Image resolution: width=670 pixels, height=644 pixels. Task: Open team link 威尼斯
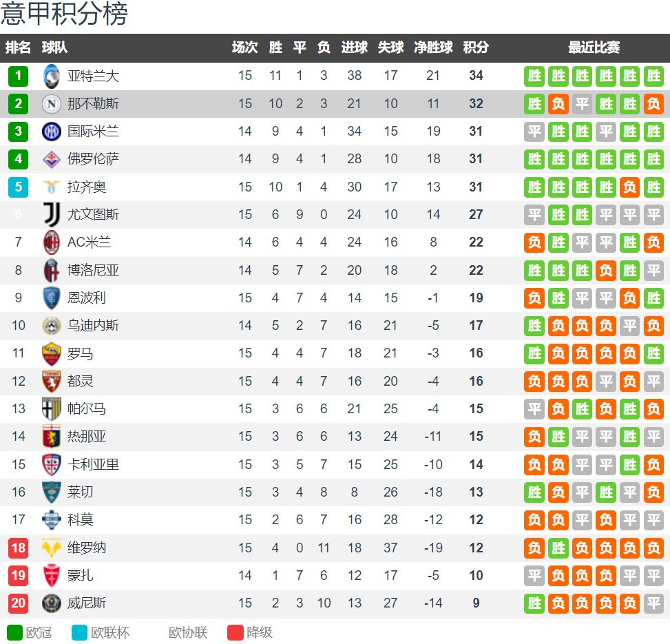tap(87, 603)
